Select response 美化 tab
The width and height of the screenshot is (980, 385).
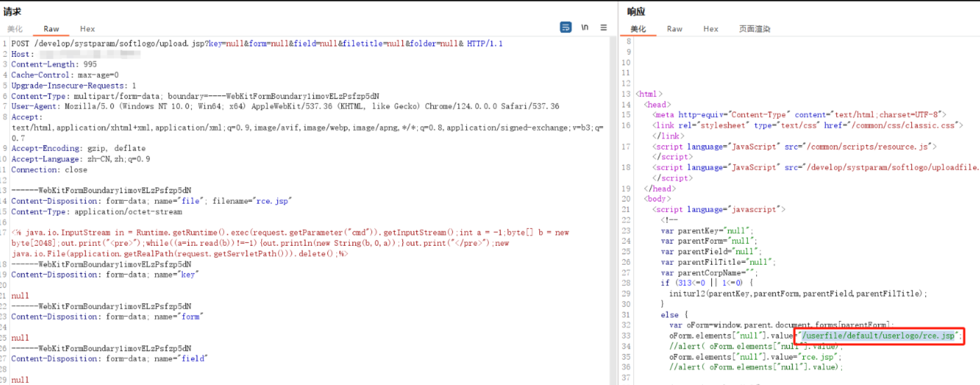click(637, 29)
